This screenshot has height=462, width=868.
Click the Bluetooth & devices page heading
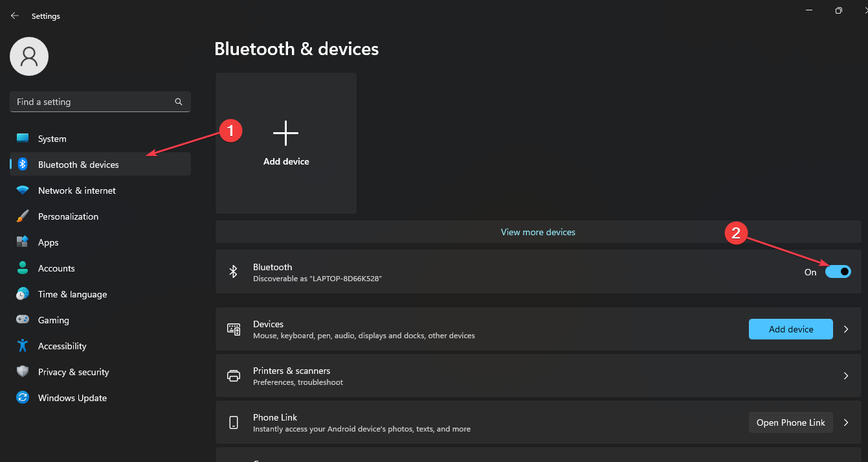click(x=296, y=49)
